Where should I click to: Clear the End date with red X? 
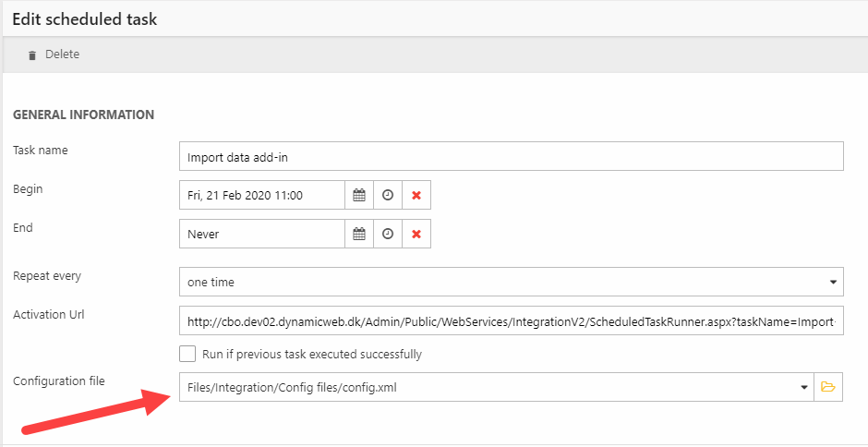point(416,235)
